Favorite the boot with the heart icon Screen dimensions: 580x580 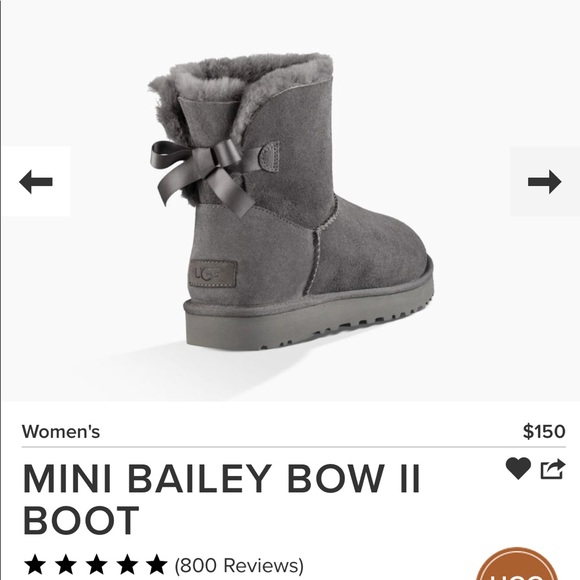coord(518,468)
